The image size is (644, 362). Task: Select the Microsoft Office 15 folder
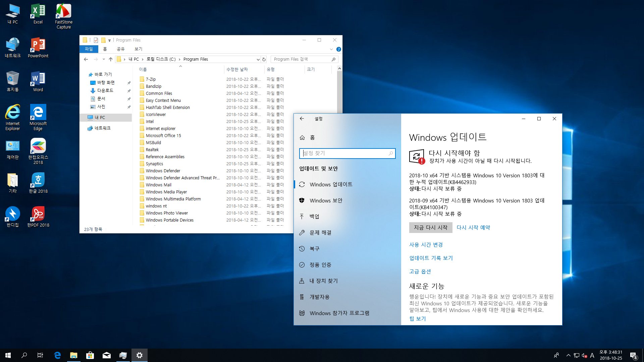(163, 136)
